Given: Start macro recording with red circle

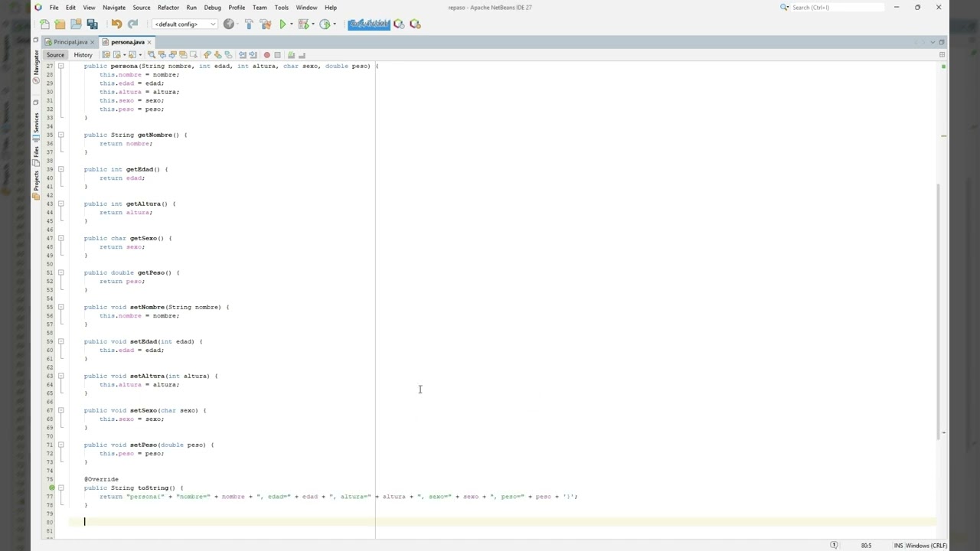Looking at the screenshot, I should tap(266, 55).
